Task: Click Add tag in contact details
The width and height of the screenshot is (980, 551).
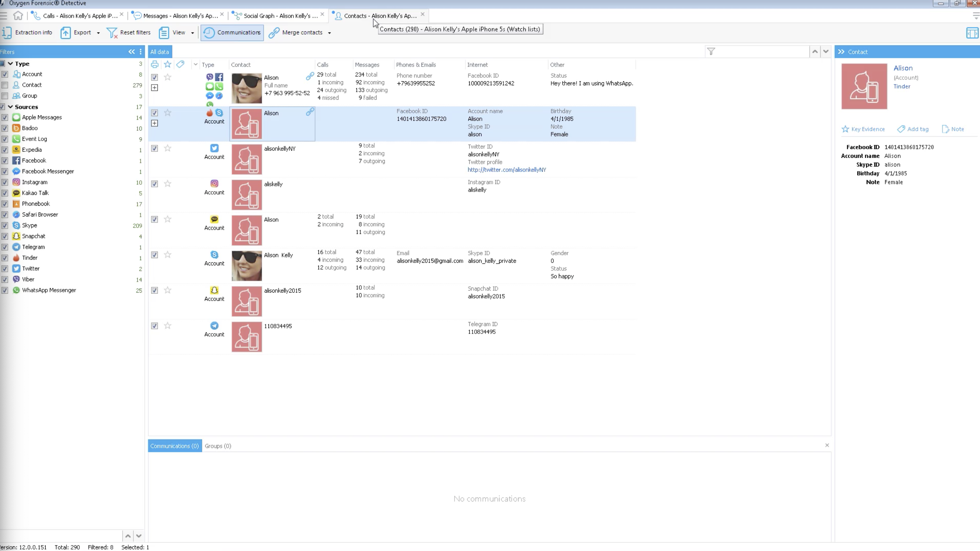Action: click(x=913, y=129)
